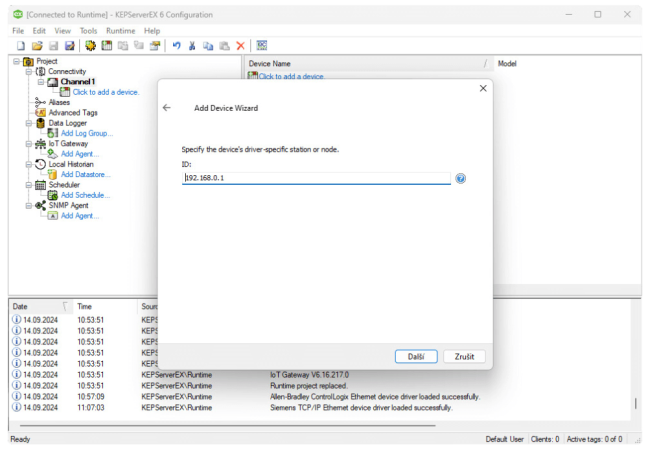Select the 'IoT Gateway V6.16.217.0' log message
The height and width of the screenshot is (456, 648).
click(310, 375)
